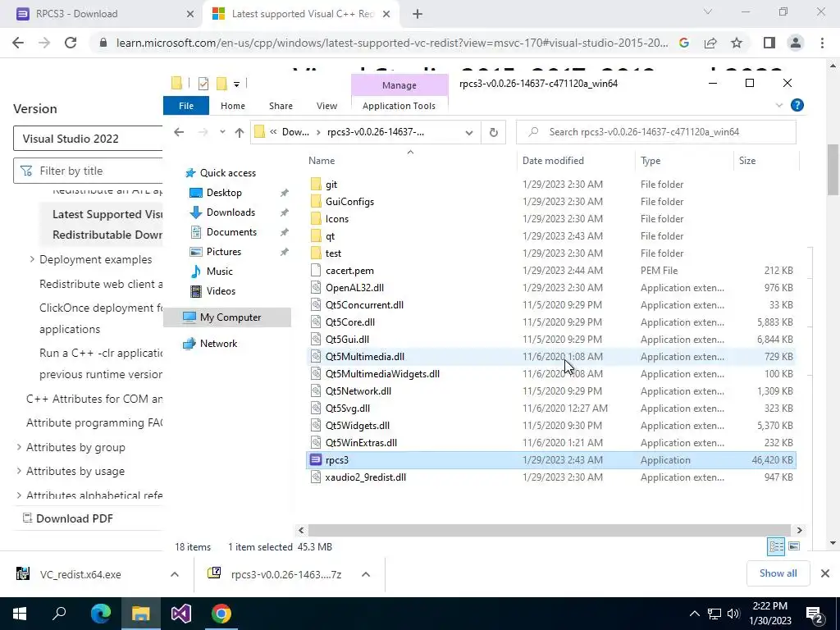Image resolution: width=840 pixels, height=630 pixels.
Task: Click the Chrome address bar URL
Action: (391, 43)
